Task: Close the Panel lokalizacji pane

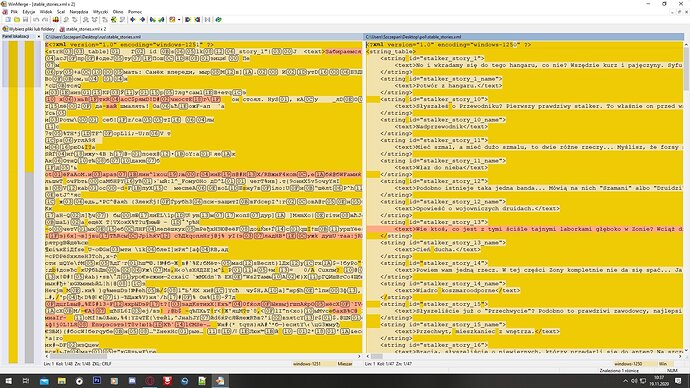Action: coord(39,37)
